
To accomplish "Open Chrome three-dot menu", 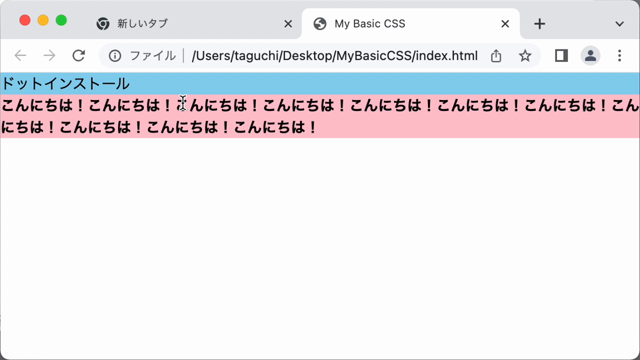I will click(619, 56).
